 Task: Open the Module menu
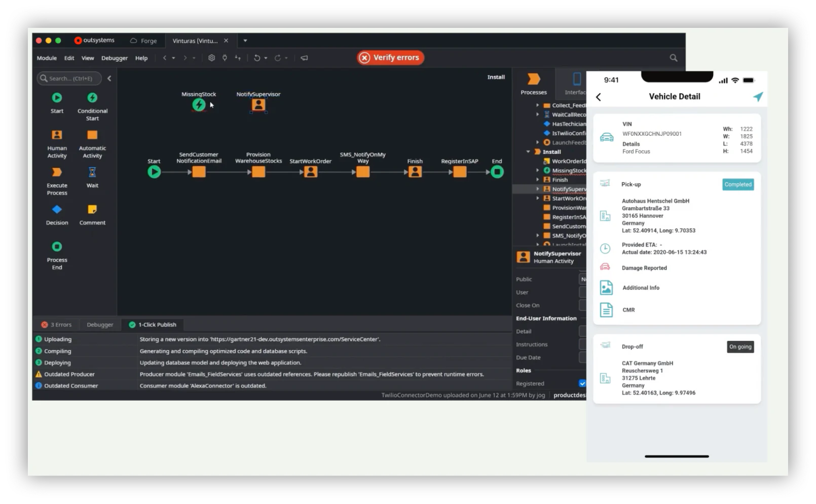click(47, 58)
